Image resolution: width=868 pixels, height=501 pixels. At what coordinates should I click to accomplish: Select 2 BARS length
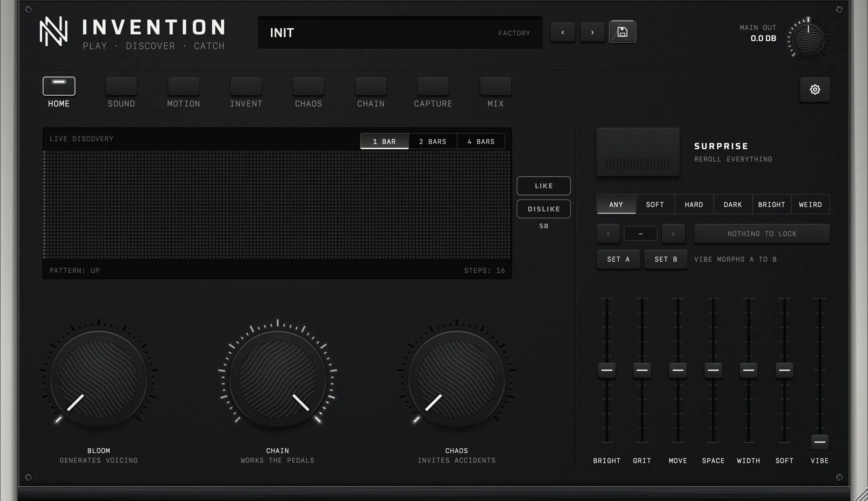[x=433, y=142]
